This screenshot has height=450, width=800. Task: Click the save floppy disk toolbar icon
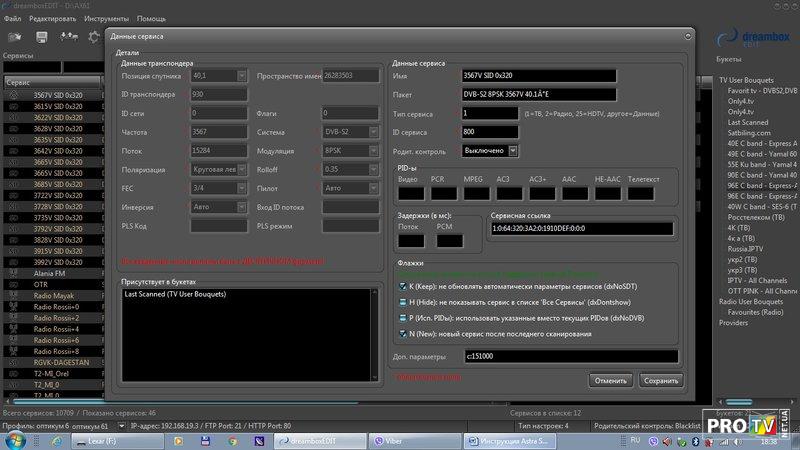(44, 37)
